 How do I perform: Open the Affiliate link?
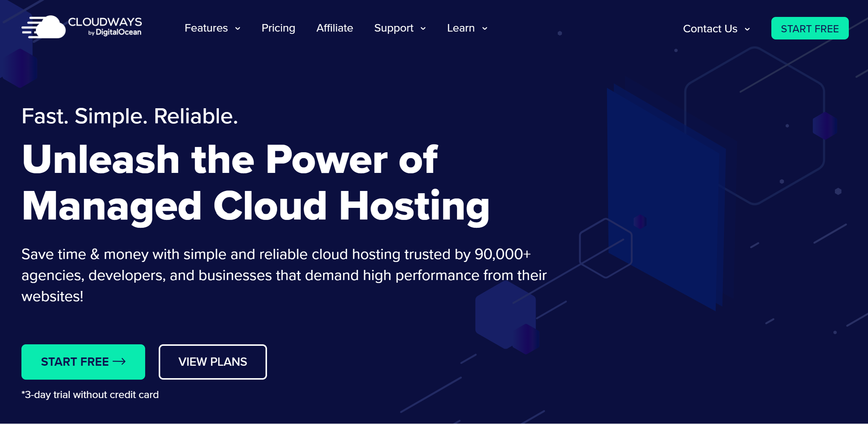[335, 28]
